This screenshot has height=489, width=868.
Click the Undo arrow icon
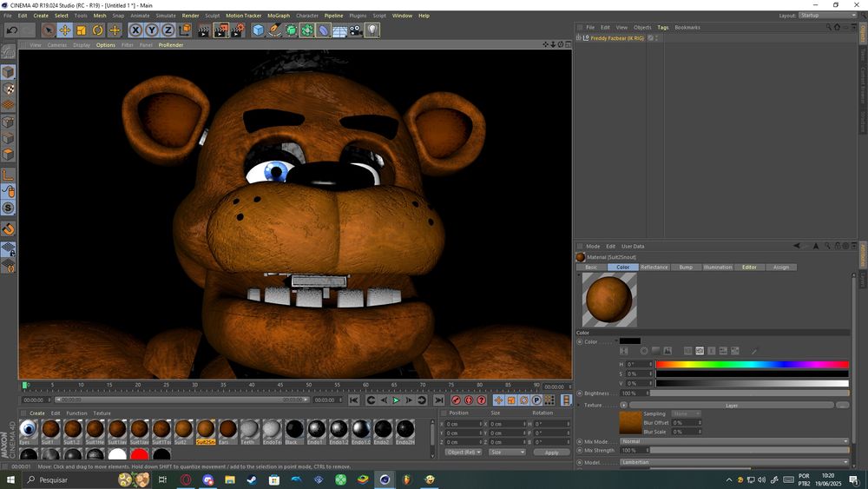pos(11,30)
